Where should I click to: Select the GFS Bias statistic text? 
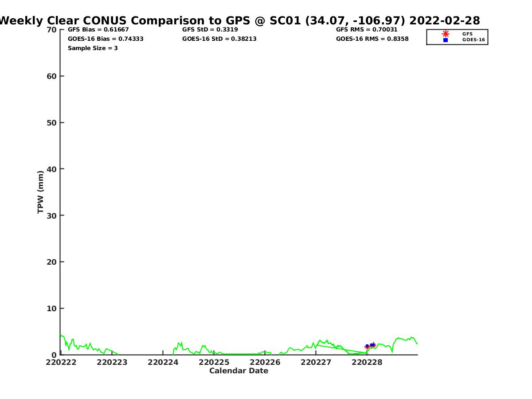pyautogui.click(x=98, y=30)
